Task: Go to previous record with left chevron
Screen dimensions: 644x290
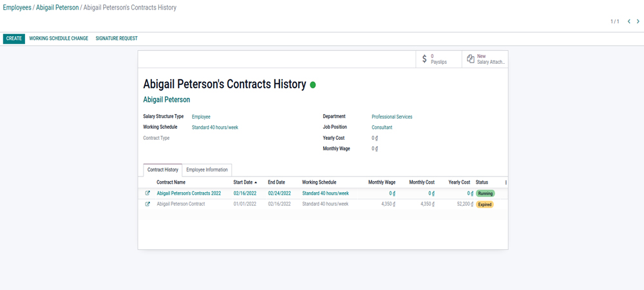Action: (629, 22)
